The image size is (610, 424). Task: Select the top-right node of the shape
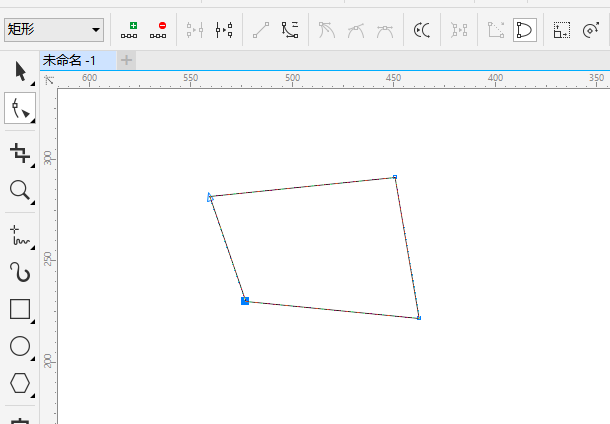coord(395,177)
